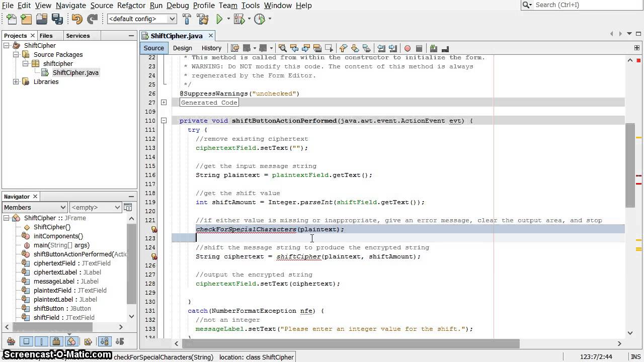Open the Navigate menu
The image size is (644, 362).
(71, 5)
